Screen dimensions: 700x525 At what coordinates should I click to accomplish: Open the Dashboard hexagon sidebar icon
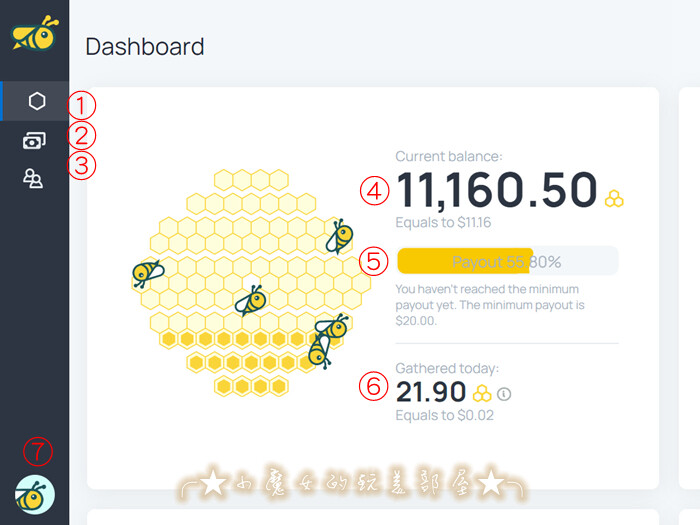[x=36, y=101]
